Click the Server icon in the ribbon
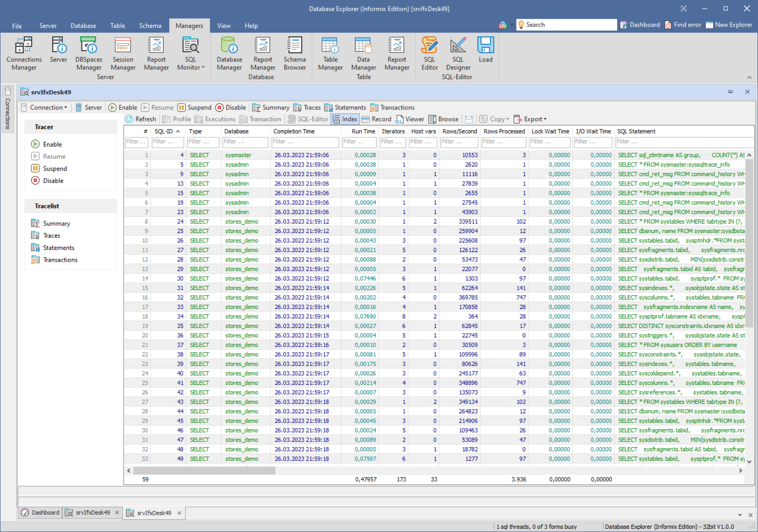758x532 pixels. 58,50
